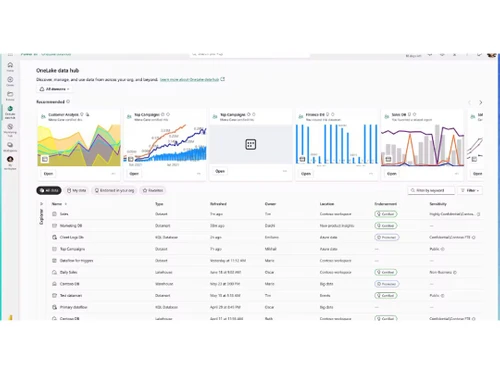Viewport: 500px width, 375px height.
Task: Select the My data tab
Action: (x=77, y=190)
